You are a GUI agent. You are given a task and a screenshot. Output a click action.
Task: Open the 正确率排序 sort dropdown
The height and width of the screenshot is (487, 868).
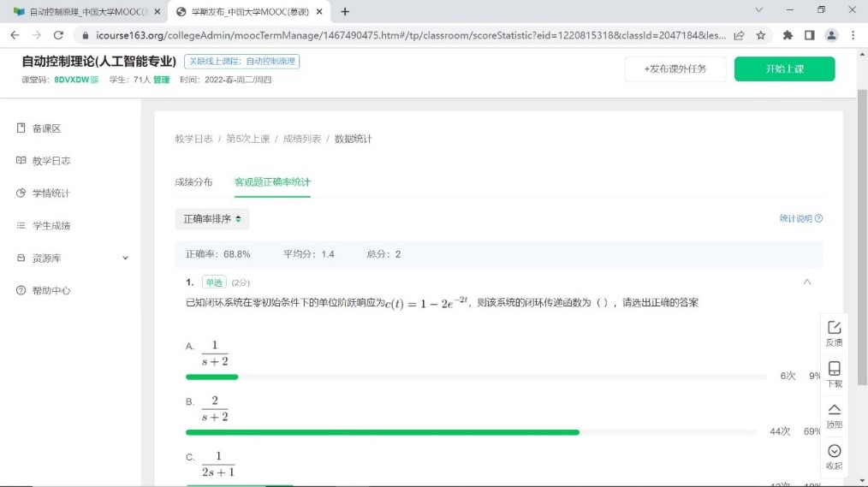[x=212, y=219]
